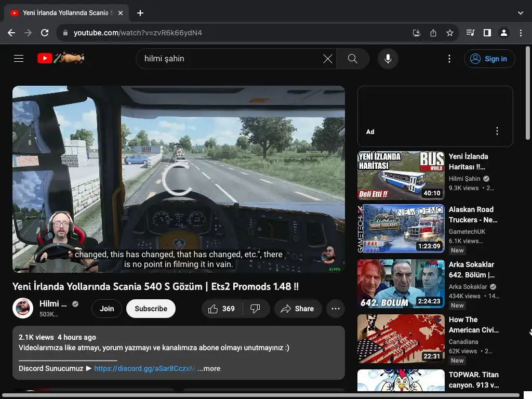Open the YouTube hamburger guide menu
The height and width of the screenshot is (399, 532).
coord(19,58)
